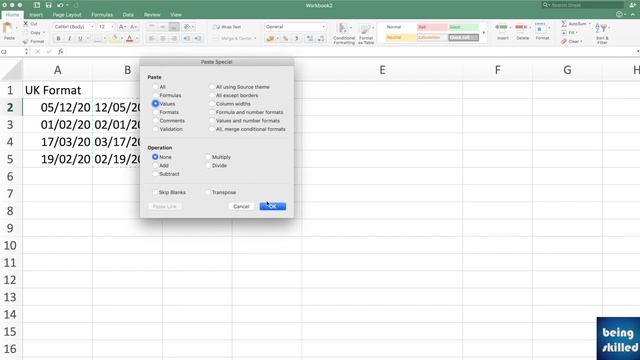Apply Percent style
Screen dimensions: 640x360
coord(285,38)
